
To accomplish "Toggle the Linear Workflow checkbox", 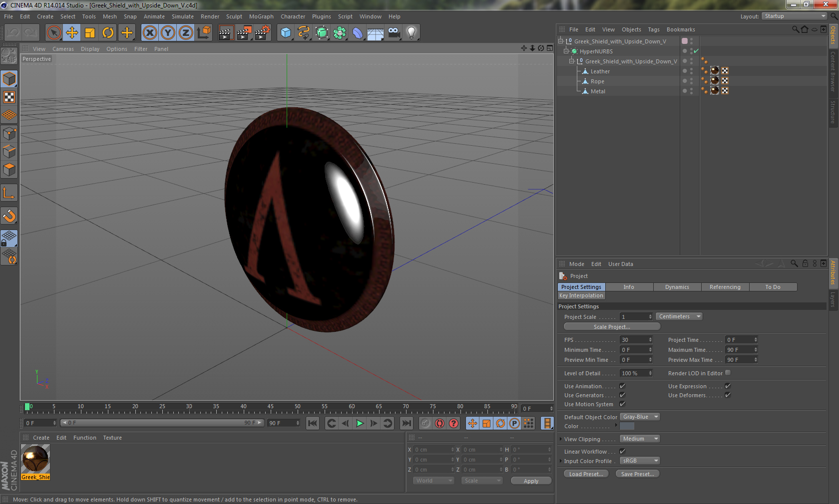I will [622, 452].
